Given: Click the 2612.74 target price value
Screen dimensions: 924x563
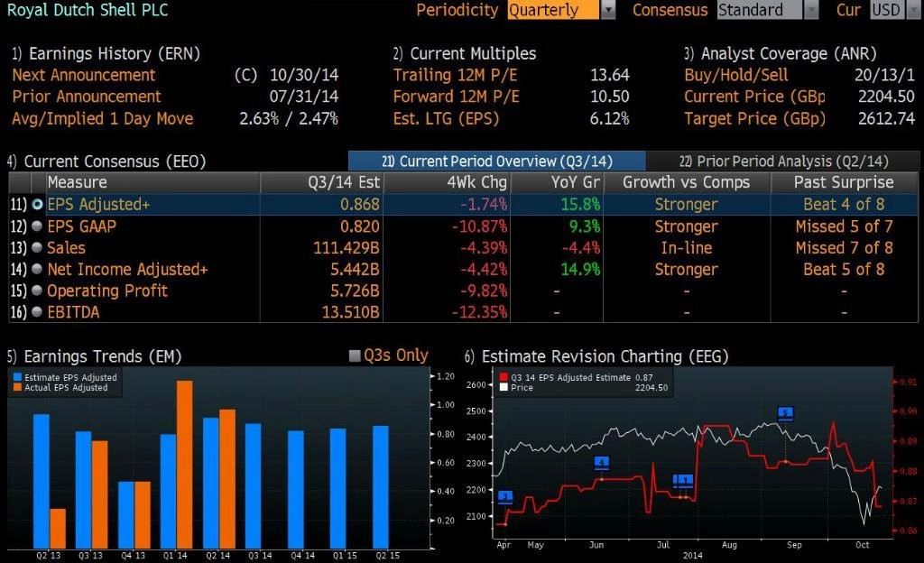Looking at the screenshot, I should [x=886, y=118].
